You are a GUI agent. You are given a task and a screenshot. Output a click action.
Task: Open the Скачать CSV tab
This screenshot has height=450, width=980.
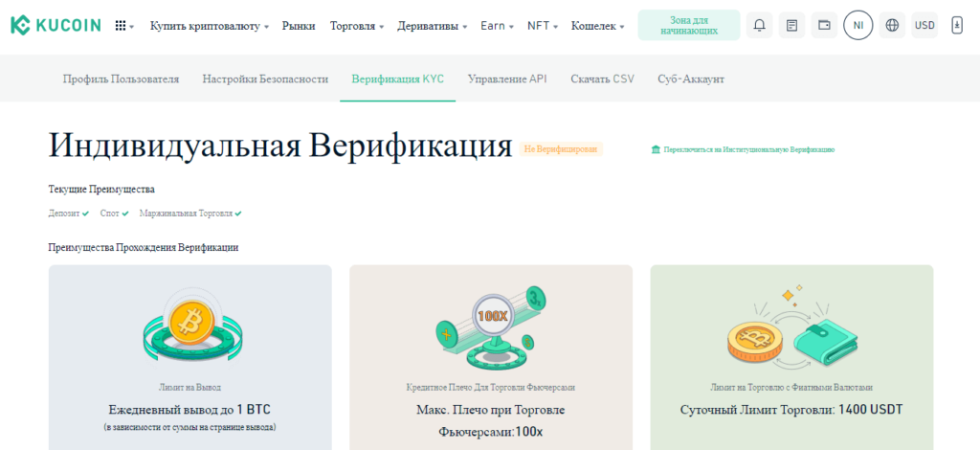[x=602, y=79]
